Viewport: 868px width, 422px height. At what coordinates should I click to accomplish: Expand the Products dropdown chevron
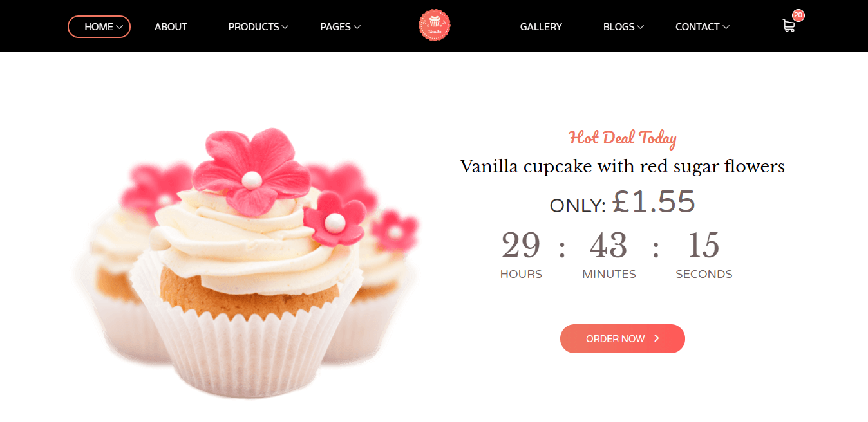tap(285, 27)
